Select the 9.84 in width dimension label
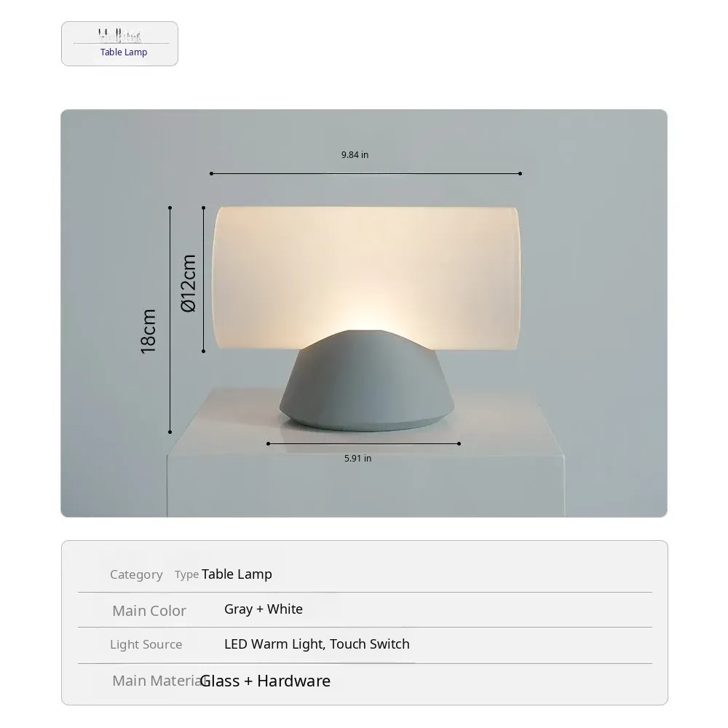 coord(355,154)
